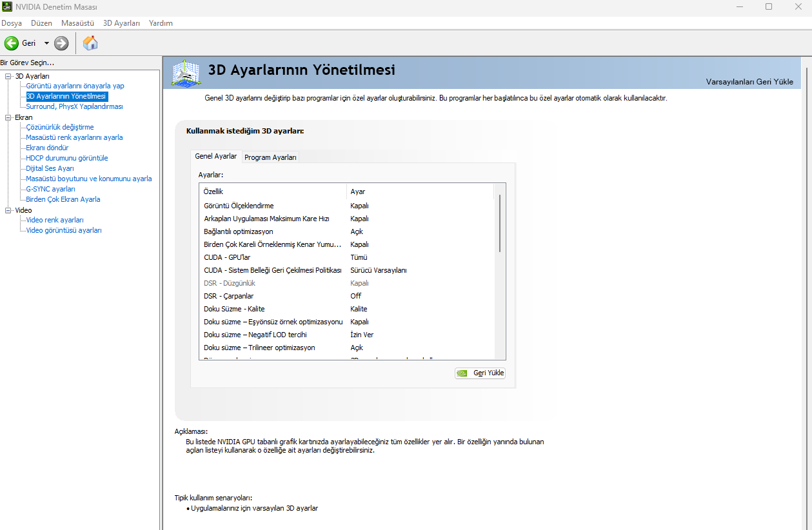Click the Ayar column header
Image resolution: width=812 pixels, height=530 pixels.
click(421, 191)
